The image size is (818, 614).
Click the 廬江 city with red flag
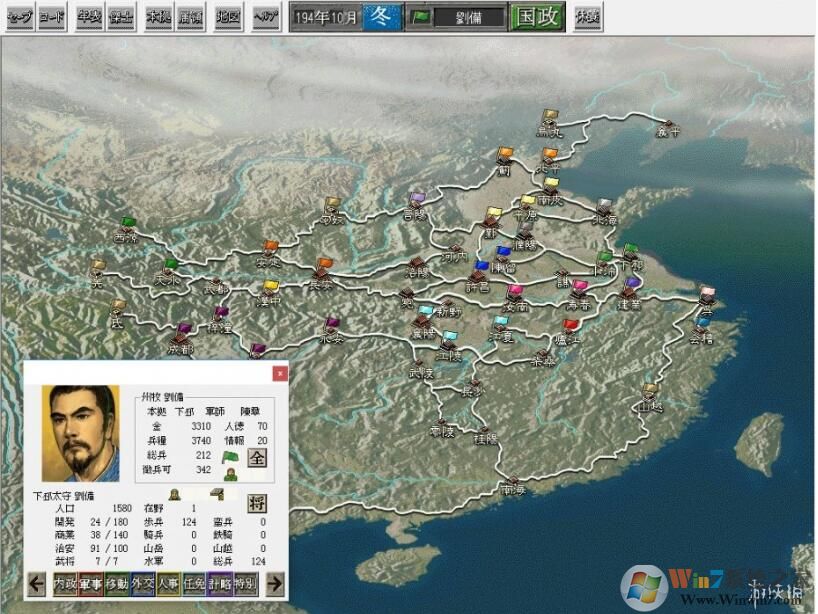click(568, 331)
